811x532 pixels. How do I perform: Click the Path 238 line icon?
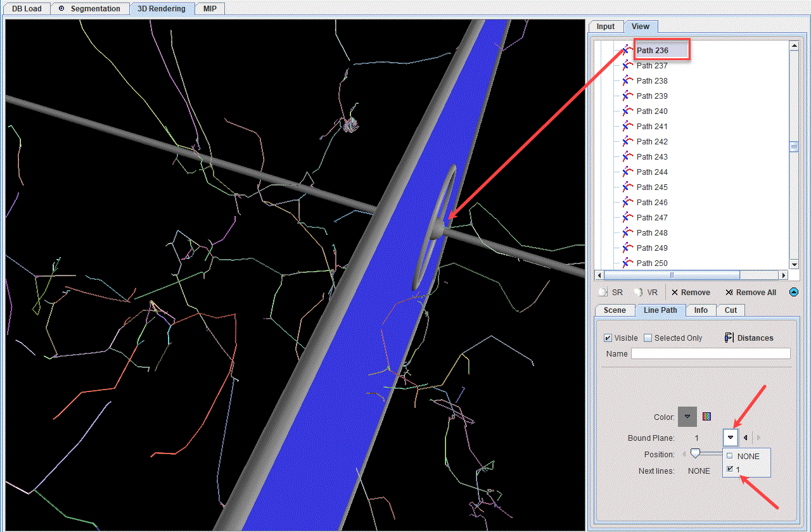(628, 80)
